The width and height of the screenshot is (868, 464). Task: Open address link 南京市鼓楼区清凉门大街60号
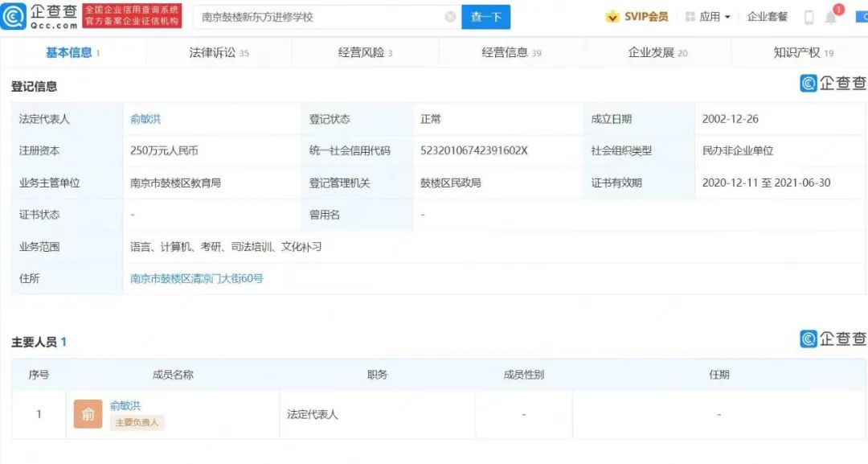click(x=198, y=279)
